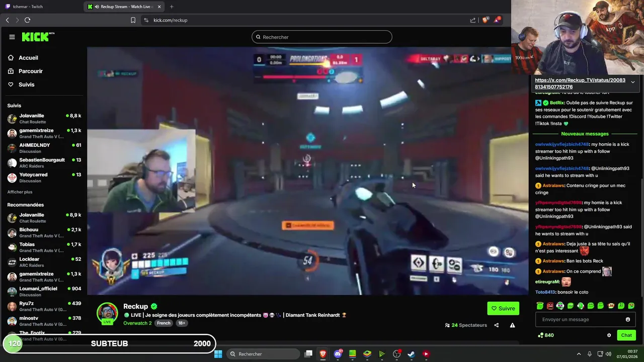Close the Reckup Stream tab

[x=159, y=7]
